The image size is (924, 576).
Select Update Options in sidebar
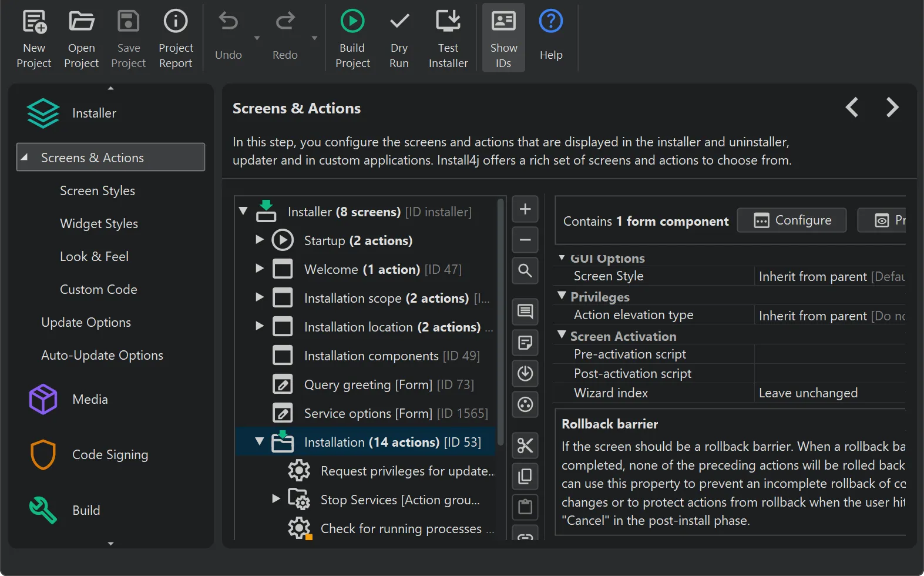(x=86, y=323)
